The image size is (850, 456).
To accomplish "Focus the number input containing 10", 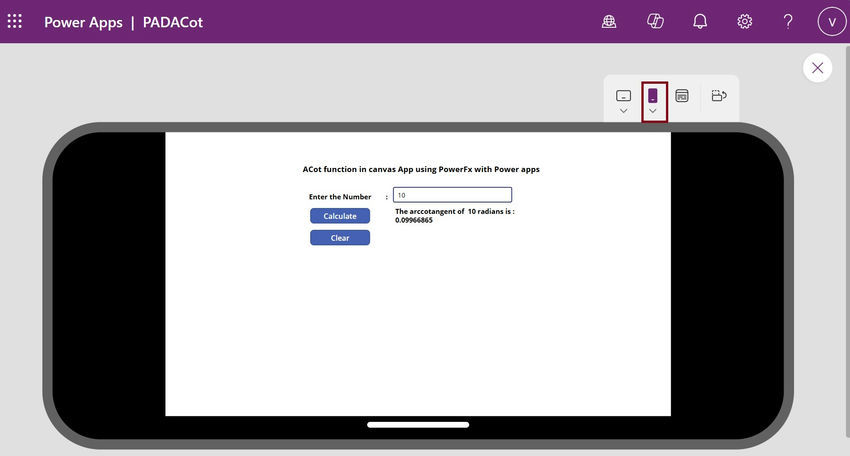I will click(x=452, y=195).
